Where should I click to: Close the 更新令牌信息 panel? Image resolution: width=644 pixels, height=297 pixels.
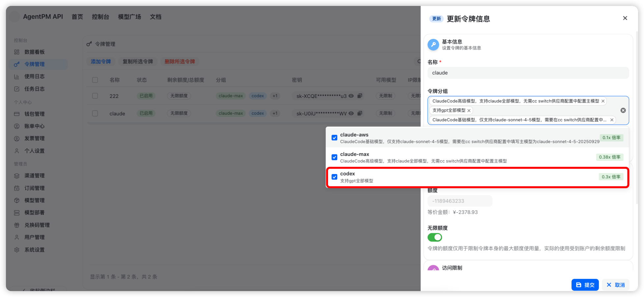(625, 18)
